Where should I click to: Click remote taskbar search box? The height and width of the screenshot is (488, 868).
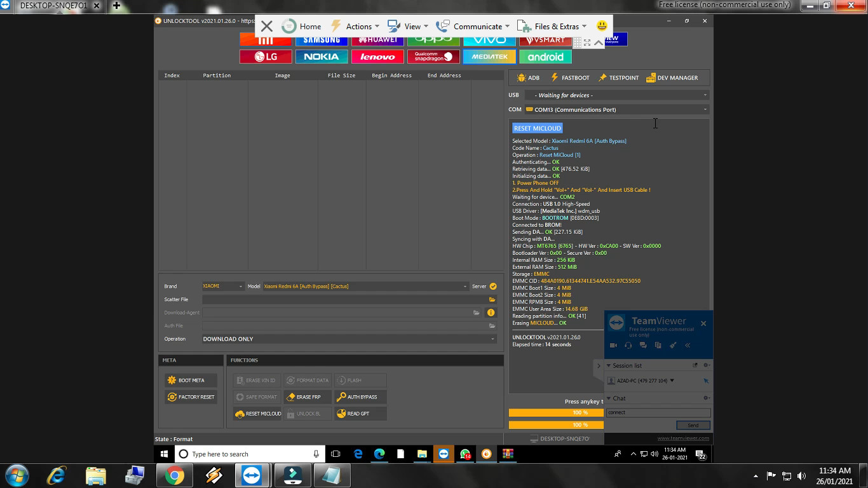click(x=250, y=454)
